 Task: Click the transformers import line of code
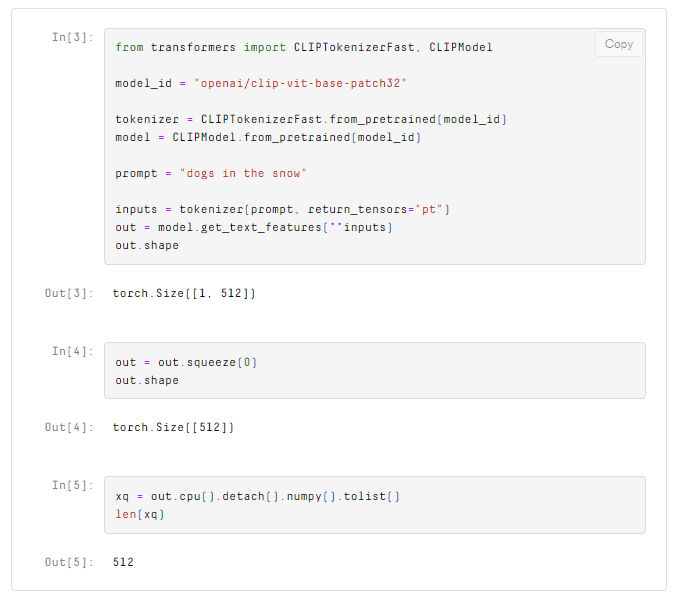[303, 47]
